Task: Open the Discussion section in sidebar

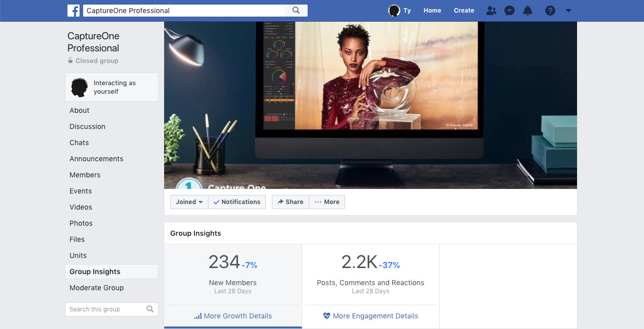Action: click(x=88, y=126)
